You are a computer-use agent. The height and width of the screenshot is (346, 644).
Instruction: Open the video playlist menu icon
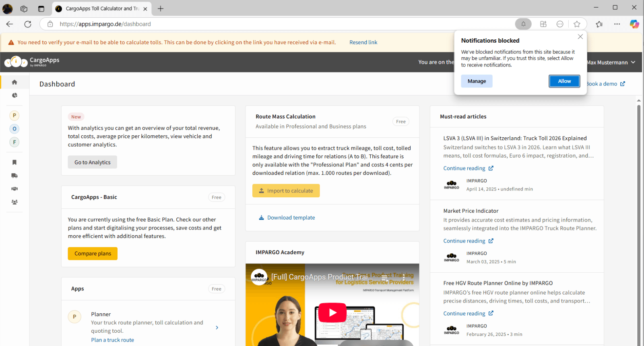point(385,278)
